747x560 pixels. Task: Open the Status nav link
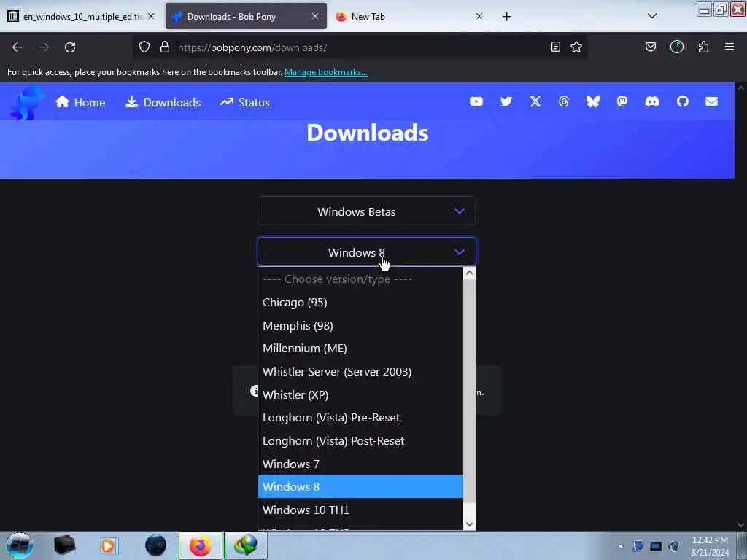click(x=245, y=102)
